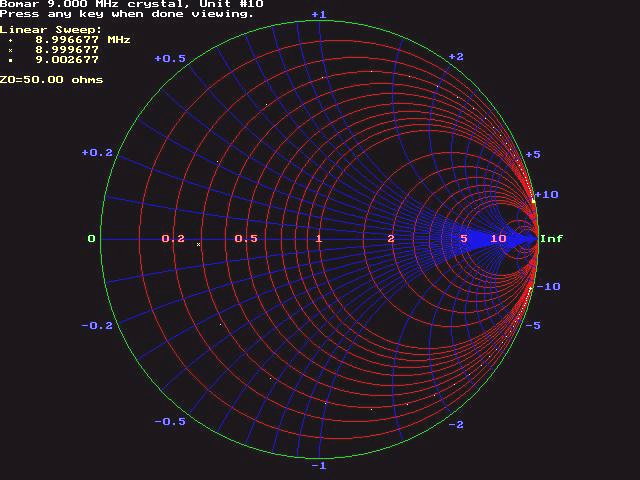Click the +2 reactance label
Viewport: 640px width, 480px height.
[455, 57]
